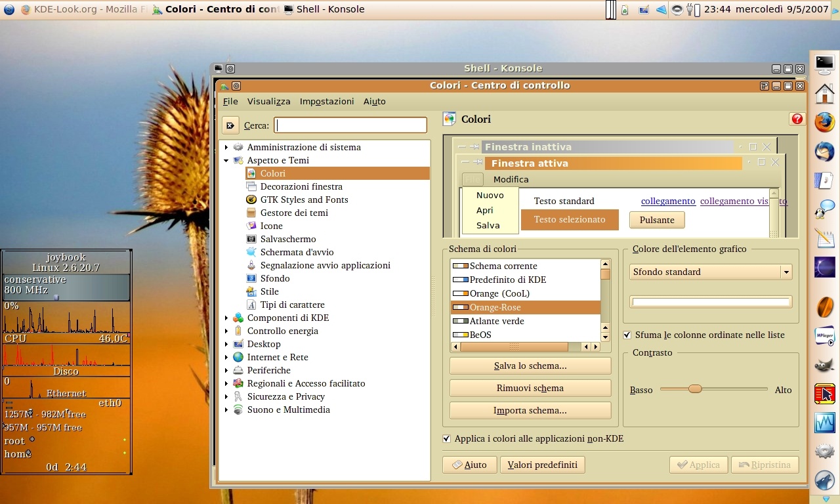This screenshot has width=840, height=504.
Task: Launch Thunderbird mail from the dock
Action: click(824, 152)
